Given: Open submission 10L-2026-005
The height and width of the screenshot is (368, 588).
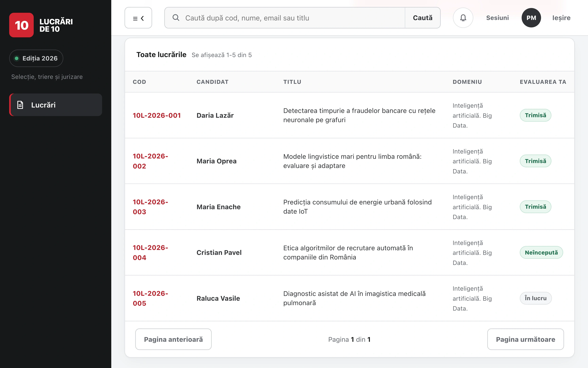Looking at the screenshot, I should [x=150, y=298].
